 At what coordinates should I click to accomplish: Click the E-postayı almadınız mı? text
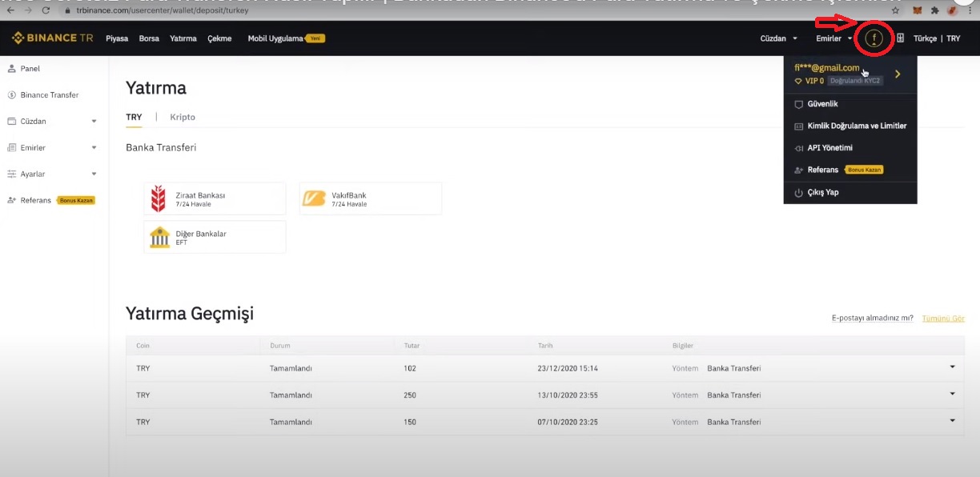tap(873, 318)
